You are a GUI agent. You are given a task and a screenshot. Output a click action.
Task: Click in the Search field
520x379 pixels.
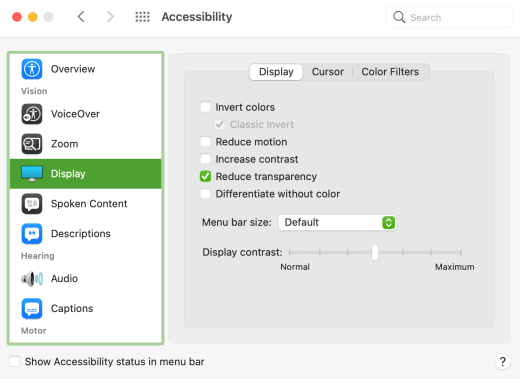tap(450, 17)
